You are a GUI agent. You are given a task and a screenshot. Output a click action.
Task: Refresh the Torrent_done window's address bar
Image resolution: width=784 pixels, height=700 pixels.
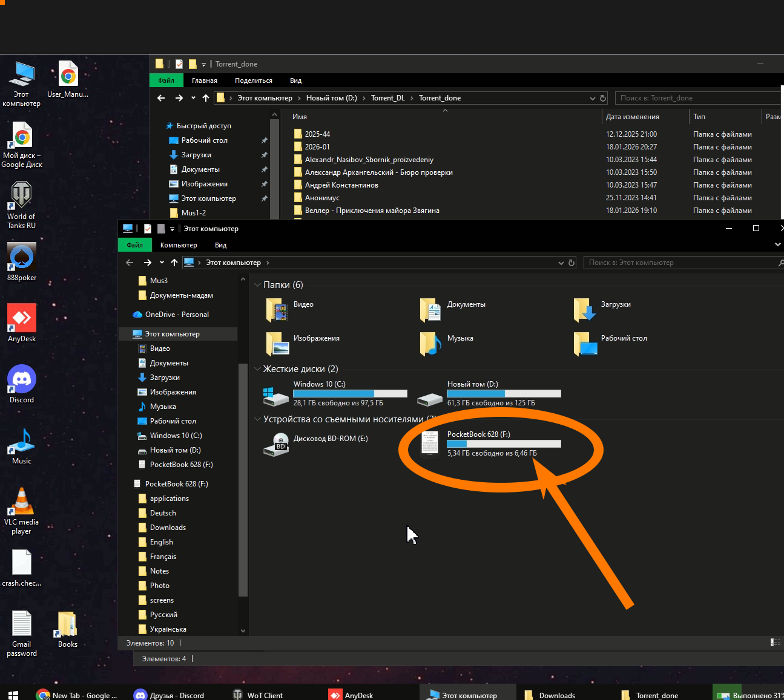pos(603,98)
